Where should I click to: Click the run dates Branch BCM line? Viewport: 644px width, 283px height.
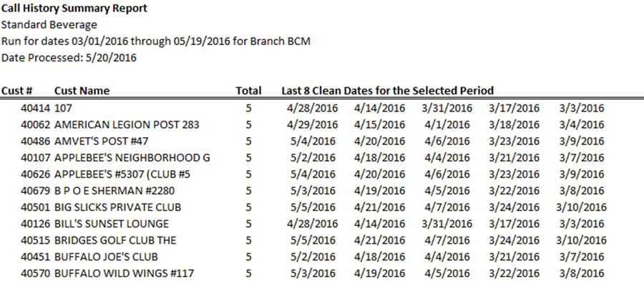[156, 41]
